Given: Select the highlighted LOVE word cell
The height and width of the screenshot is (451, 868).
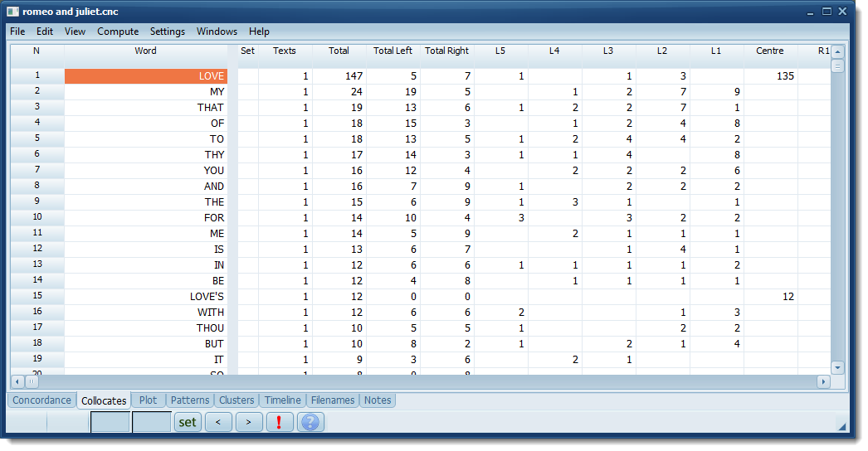Looking at the screenshot, I should 145,76.
